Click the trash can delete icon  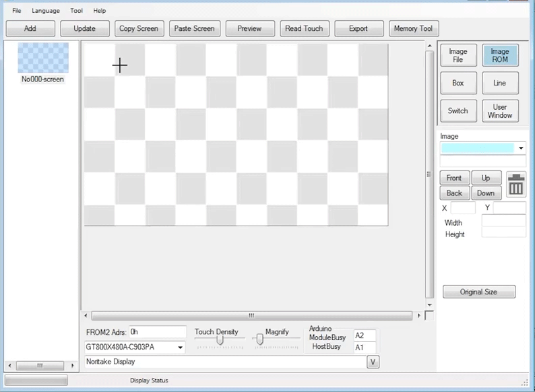coord(515,185)
